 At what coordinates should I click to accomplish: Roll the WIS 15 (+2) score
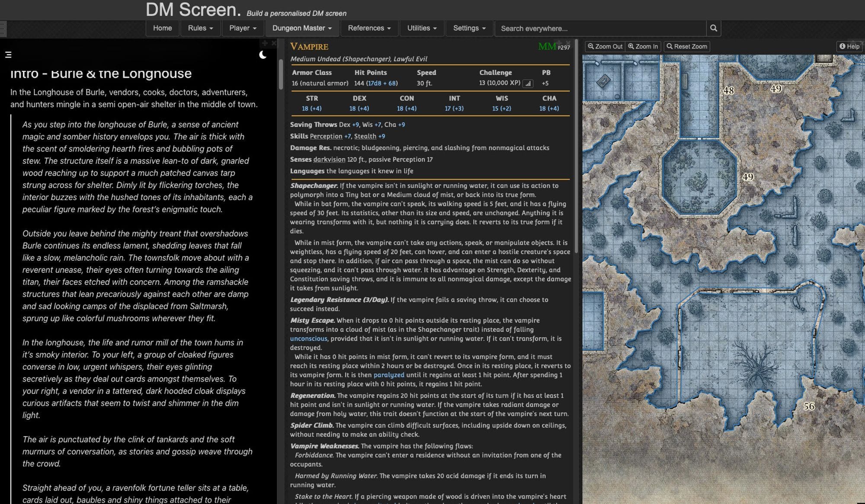502,108
